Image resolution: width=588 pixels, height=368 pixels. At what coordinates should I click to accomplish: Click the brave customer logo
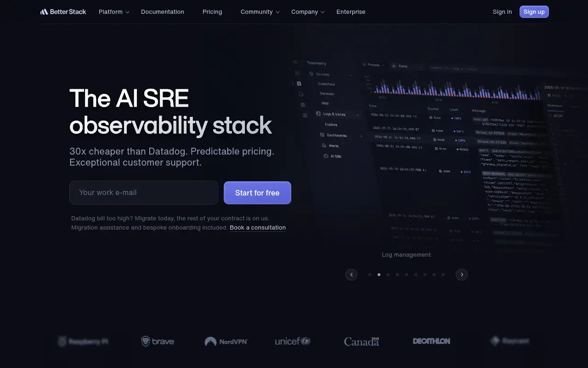coord(158,341)
